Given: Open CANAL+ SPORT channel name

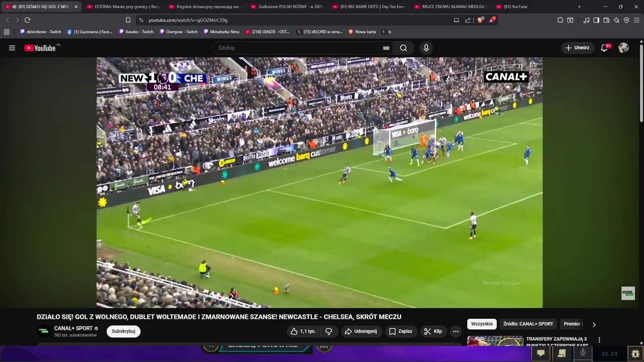Looking at the screenshot, I should (73, 328).
